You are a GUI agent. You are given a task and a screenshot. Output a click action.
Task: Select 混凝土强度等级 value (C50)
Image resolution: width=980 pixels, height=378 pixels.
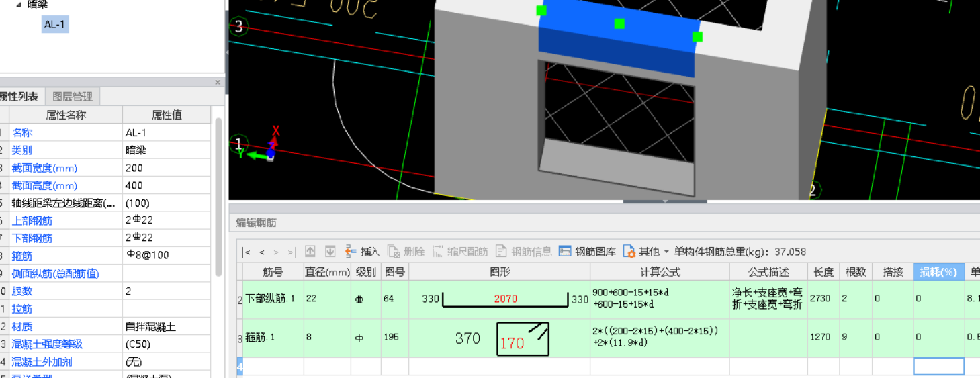tap(167, 344)
